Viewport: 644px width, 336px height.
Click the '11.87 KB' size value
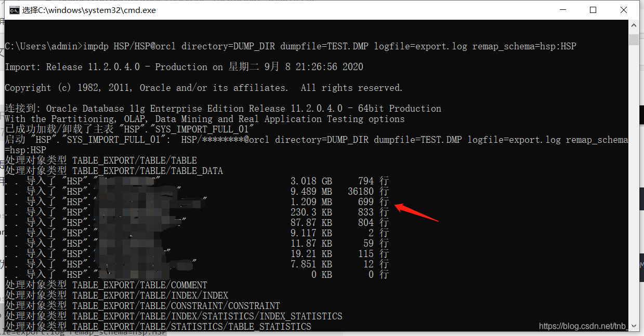(x=311, y=244)
